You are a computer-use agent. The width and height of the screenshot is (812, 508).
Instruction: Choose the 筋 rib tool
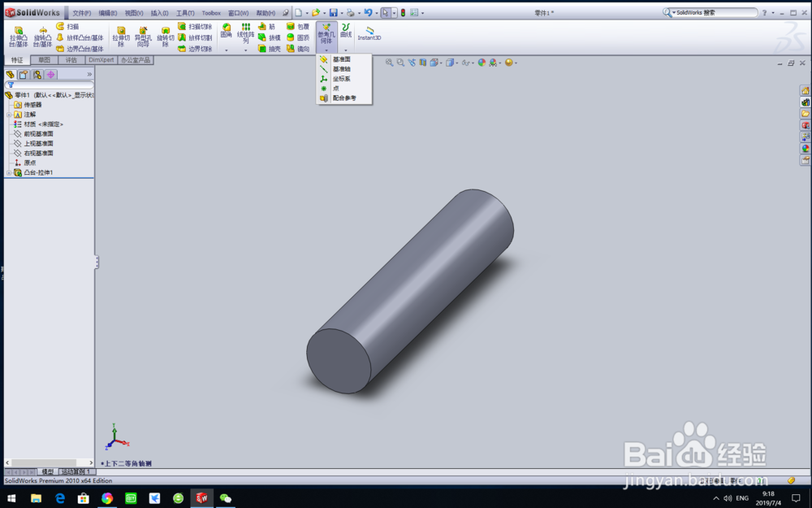(x=266, y=26)
